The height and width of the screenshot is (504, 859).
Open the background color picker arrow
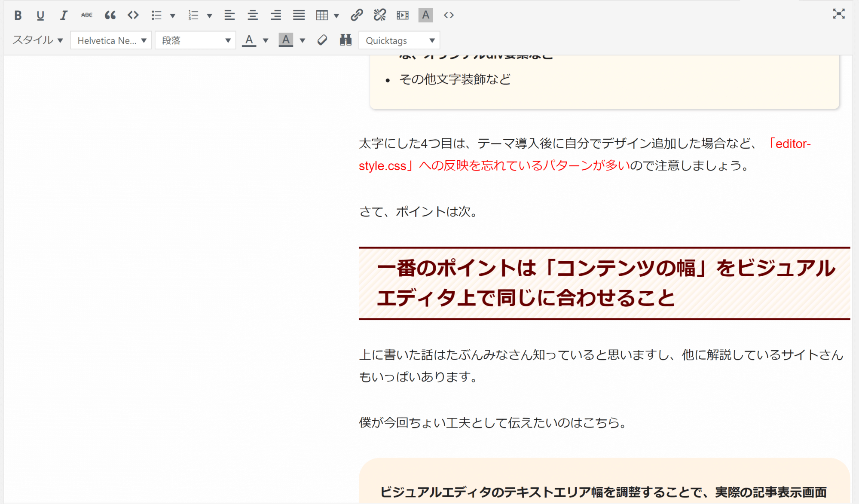303,41
